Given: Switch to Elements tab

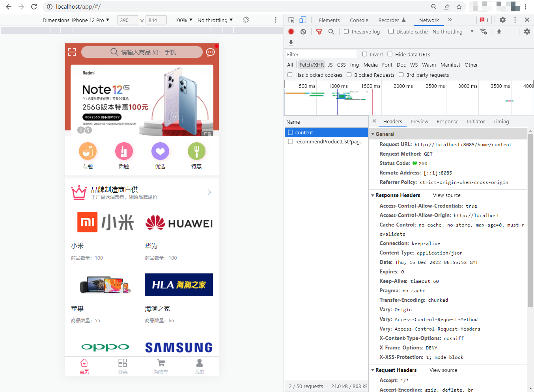Looking at the screenshot, I should pyautogui.click(x=329, y=20).
